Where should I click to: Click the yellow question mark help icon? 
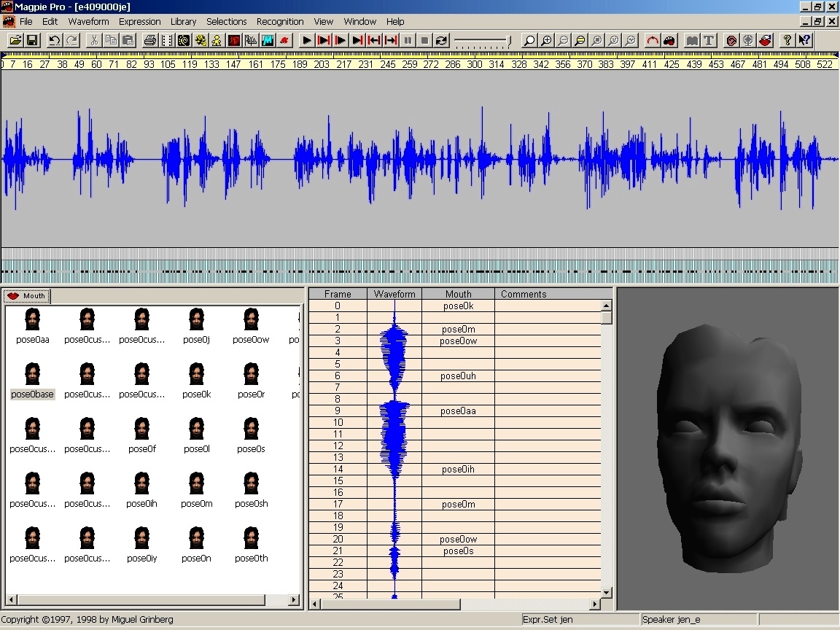787,41
